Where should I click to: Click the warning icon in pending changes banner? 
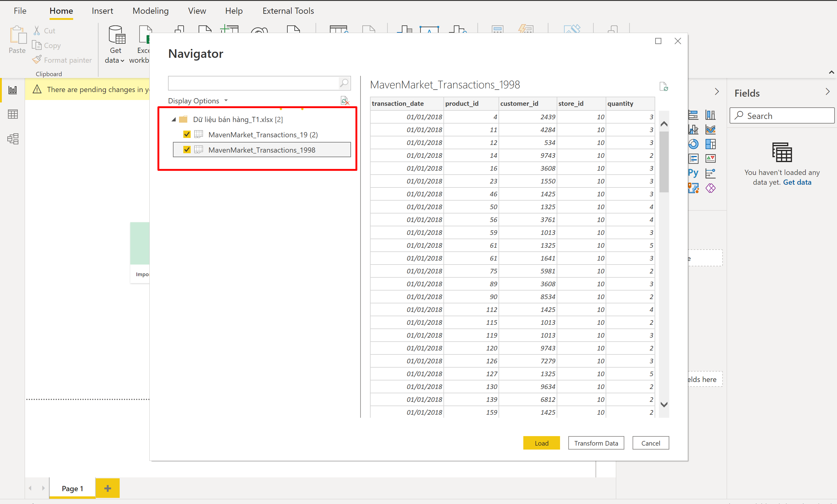pos(37,89)
